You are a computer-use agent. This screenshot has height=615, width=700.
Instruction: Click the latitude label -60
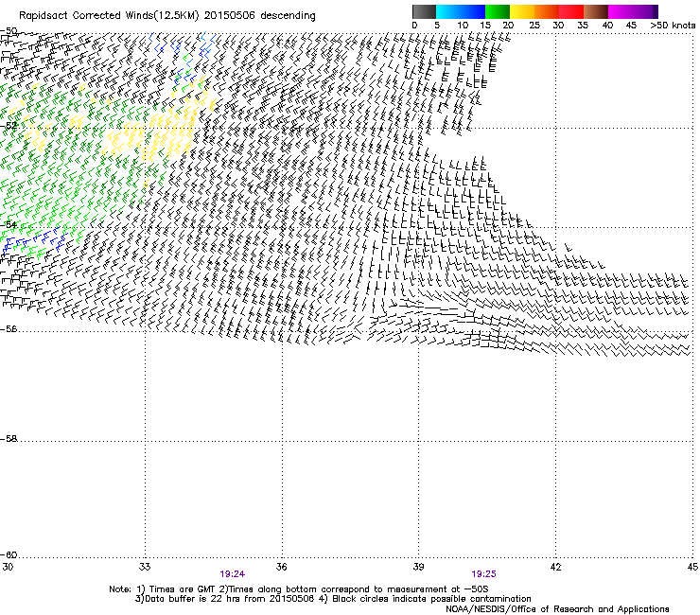coord(9,555)
